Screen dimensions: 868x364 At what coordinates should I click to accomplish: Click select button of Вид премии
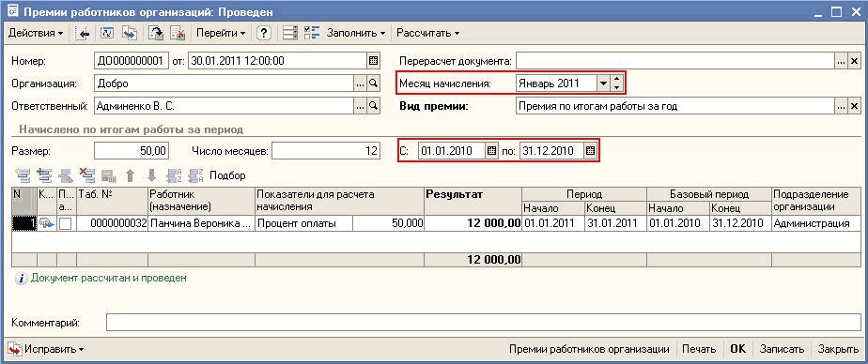pyautogui.click(x=842, y=106)
